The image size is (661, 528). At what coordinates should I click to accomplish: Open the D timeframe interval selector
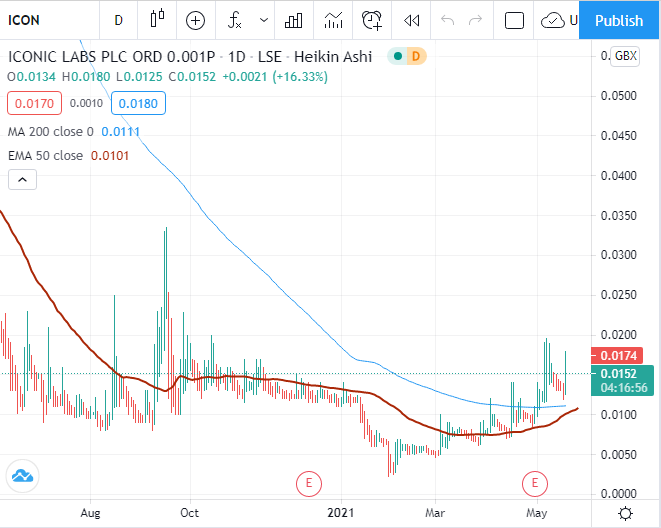pos(118,20)
